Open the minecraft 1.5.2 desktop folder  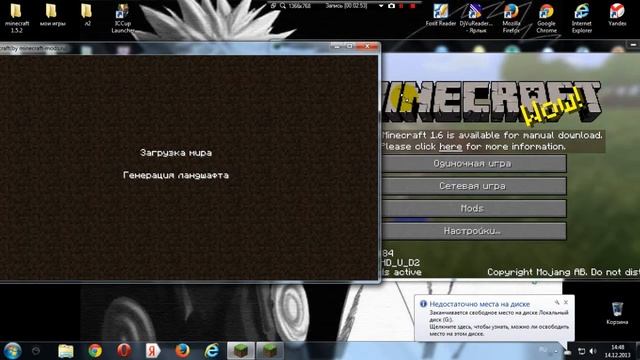tap(16, 18)
